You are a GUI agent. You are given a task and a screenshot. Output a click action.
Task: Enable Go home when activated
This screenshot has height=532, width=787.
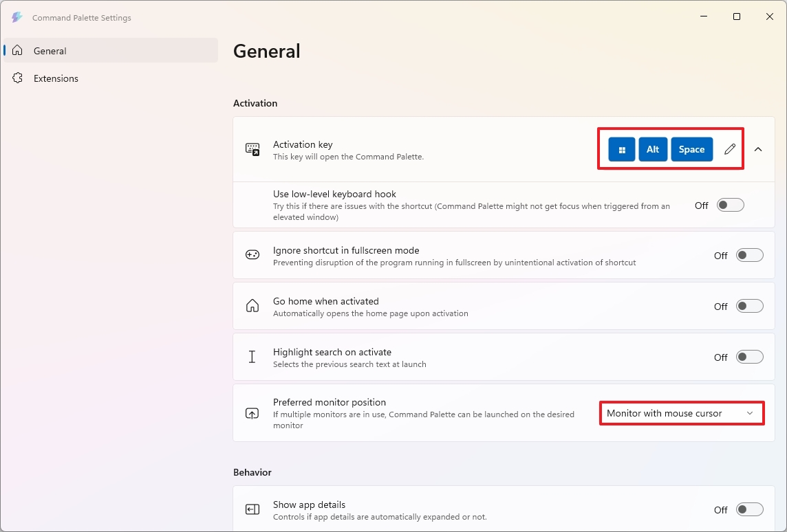[x=750, y=306]
